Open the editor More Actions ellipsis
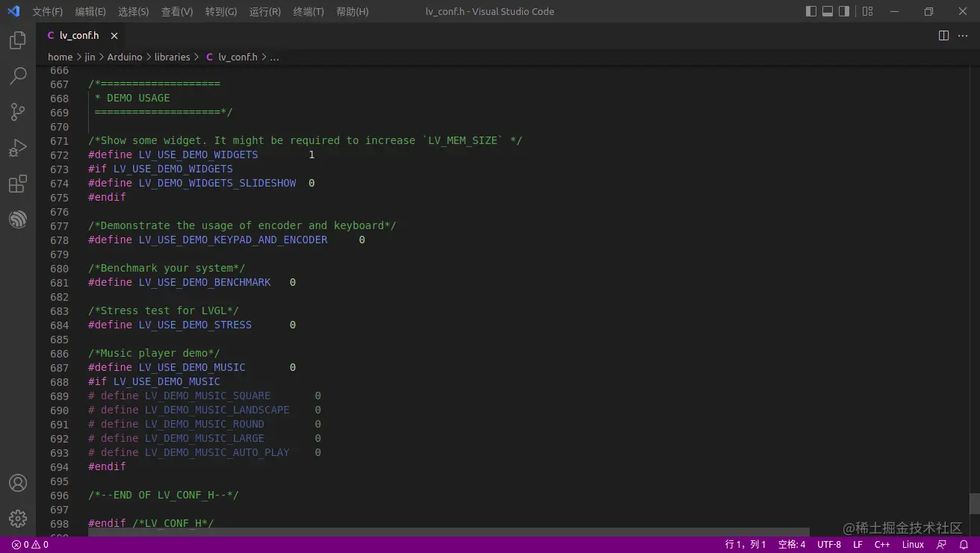 [x=963, y=36]
